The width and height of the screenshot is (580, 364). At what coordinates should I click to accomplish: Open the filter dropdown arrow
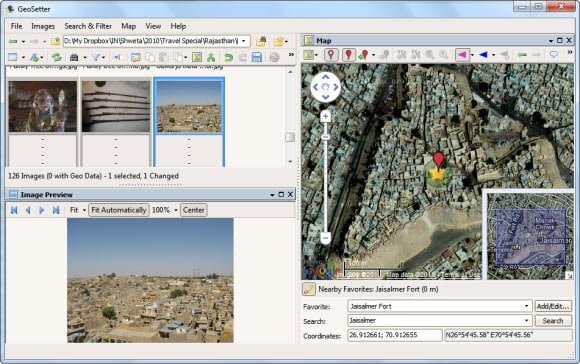click(x=103, y=57)
